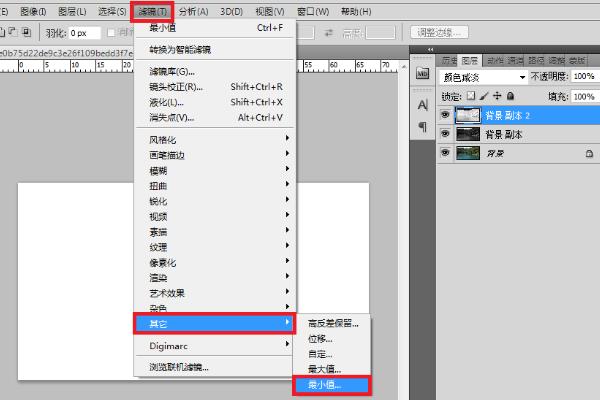Expand the Digimarc submenu
Image resolution: width=600 pixels, height=400 pixels.
tap(215, 346)
